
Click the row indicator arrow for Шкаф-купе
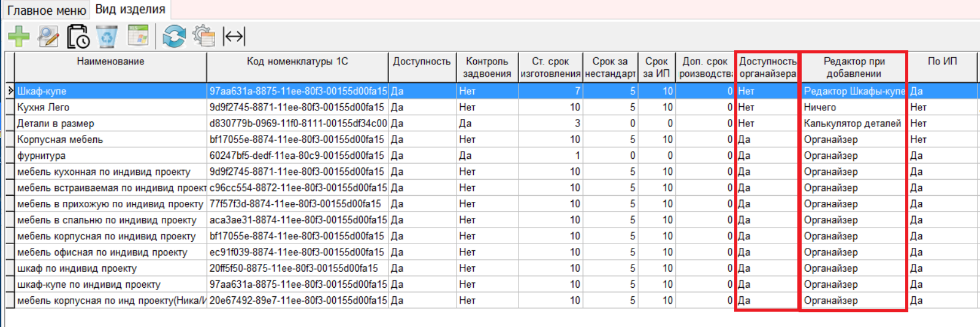coord(10,91)
